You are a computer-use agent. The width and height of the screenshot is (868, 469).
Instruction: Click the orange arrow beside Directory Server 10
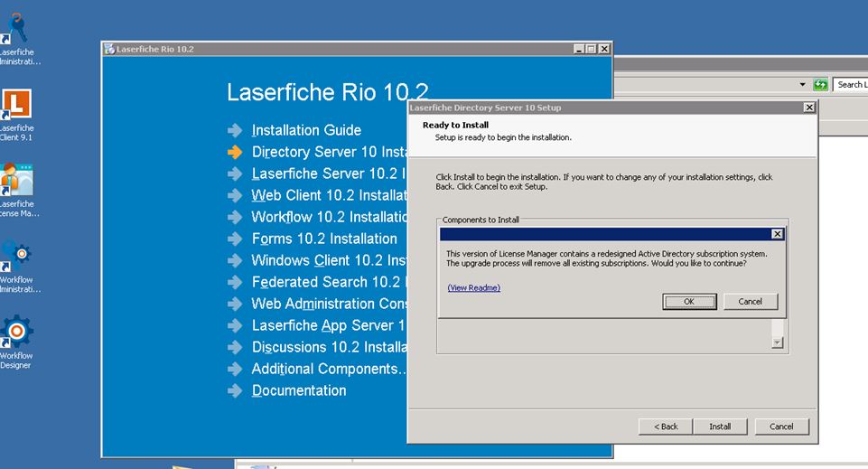point(235,153)
